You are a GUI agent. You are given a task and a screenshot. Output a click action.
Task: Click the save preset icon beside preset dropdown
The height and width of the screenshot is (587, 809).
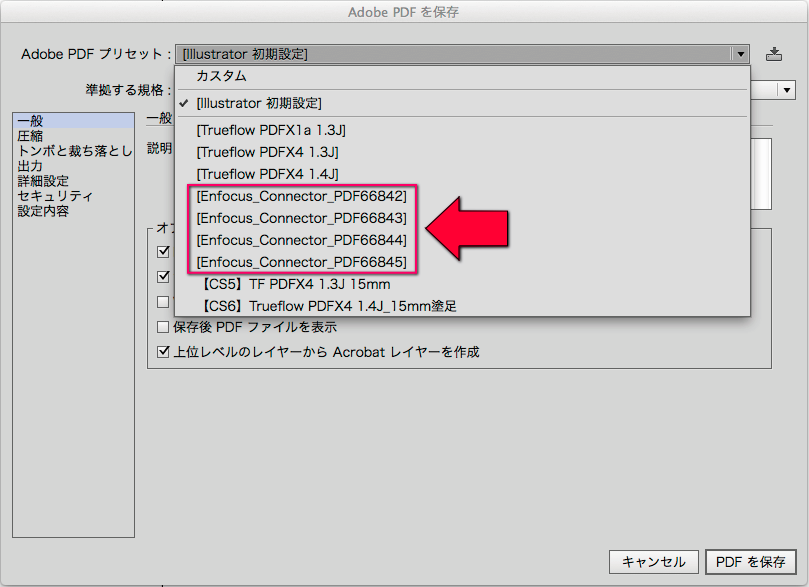773,54
